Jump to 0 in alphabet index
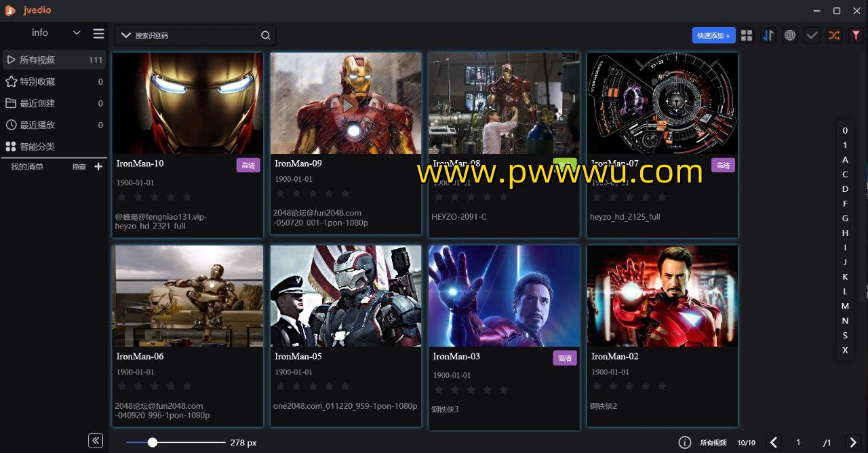Image resolution: width=868 pixels, height=453 pixels. pyautogui.click(x=845, y=131)
